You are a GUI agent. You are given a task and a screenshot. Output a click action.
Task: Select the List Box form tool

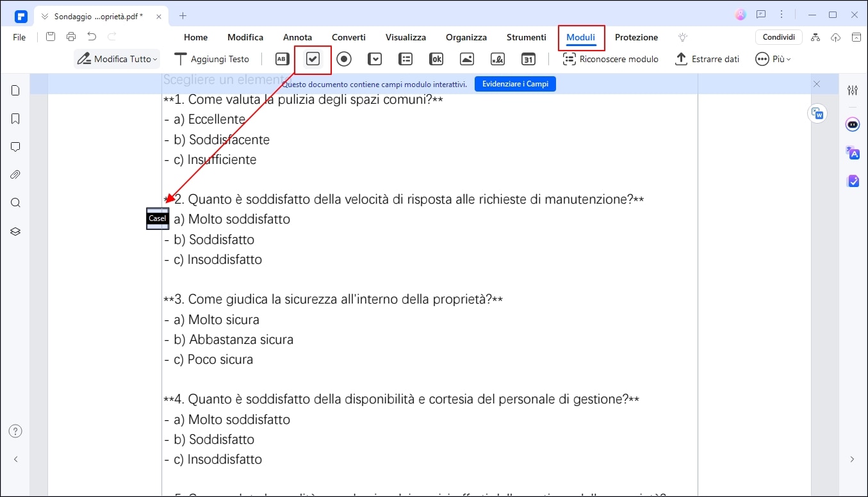coord(405,59)
